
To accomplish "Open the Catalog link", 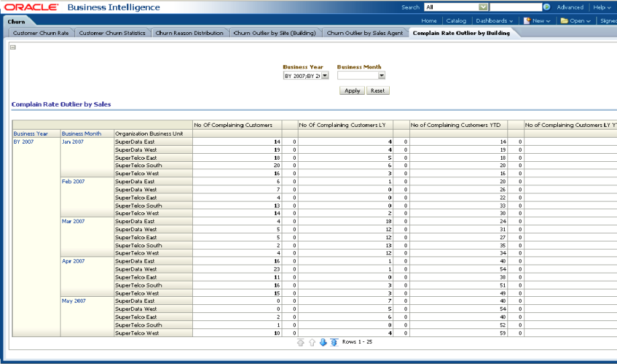I will (456, 21).
